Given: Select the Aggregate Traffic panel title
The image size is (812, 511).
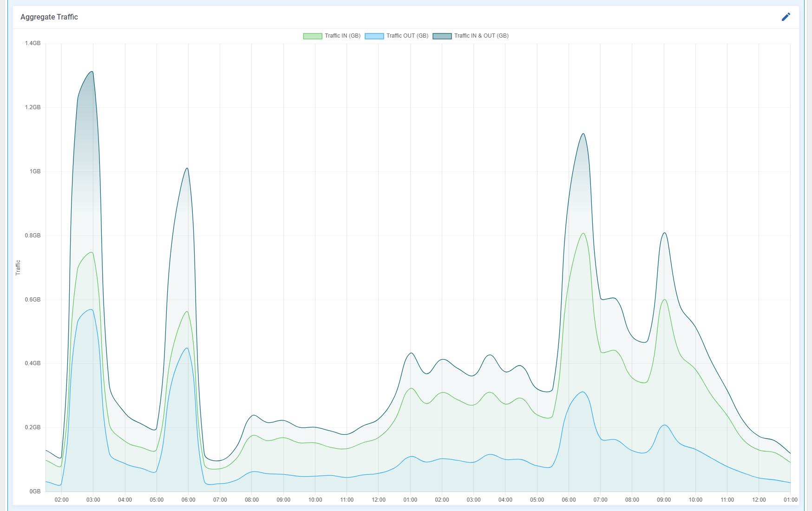Looking at the screenshot, I should [x=49, y=17].
